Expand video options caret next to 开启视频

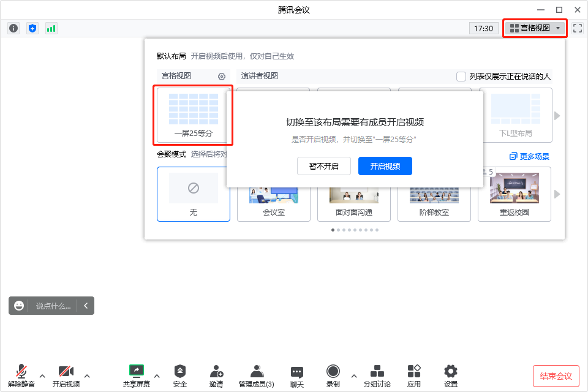click(x=87, y=376)
